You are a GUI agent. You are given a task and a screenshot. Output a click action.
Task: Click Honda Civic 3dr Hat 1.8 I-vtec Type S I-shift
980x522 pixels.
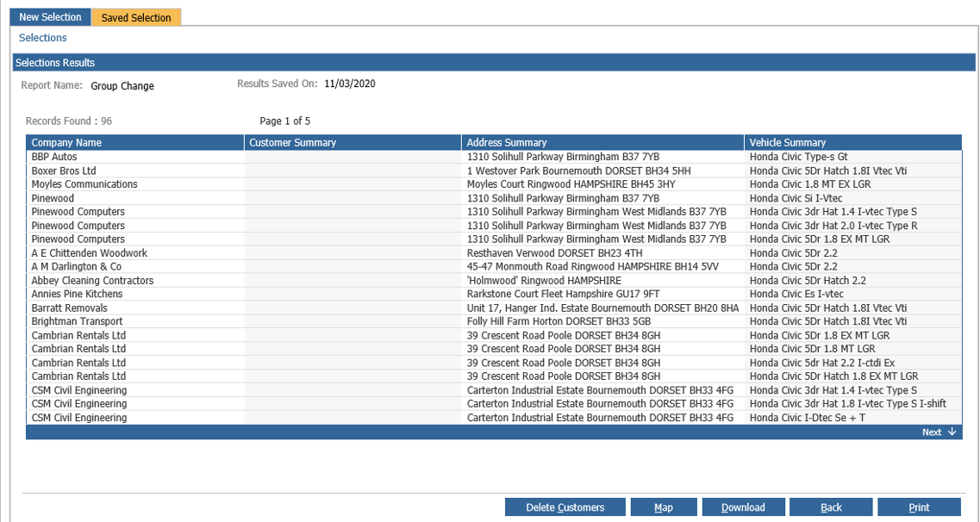tap(847, 403)
